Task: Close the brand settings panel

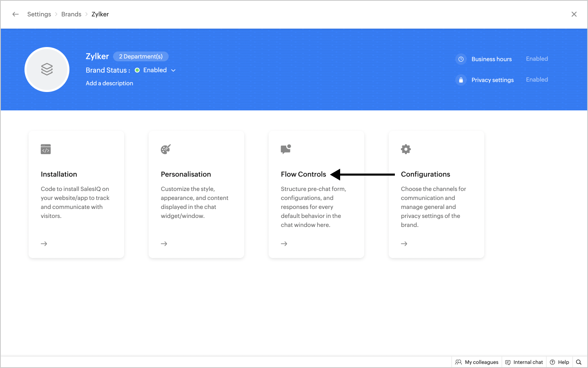Action: click(574, 14)
